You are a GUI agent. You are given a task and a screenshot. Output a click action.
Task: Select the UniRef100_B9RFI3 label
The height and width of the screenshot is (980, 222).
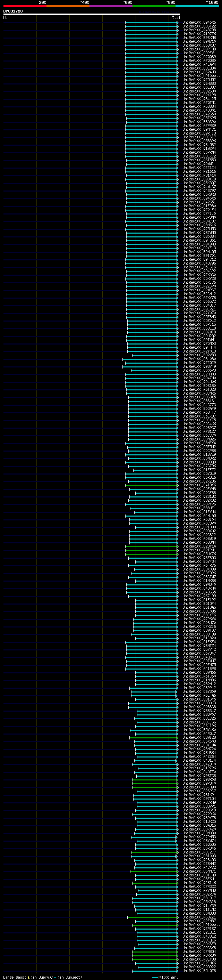pyautogui.click(x=199, y=133)
